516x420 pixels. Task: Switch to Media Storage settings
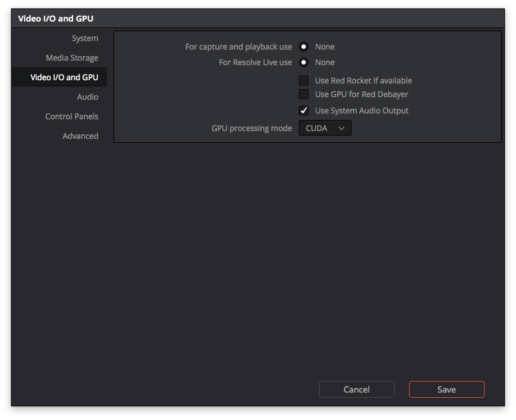(72, 58)
